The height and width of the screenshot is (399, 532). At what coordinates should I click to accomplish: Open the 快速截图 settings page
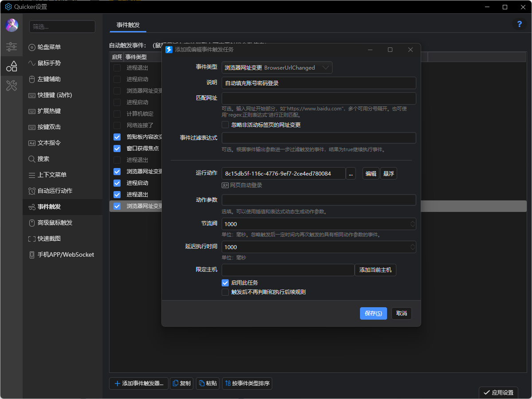(63, 239)
